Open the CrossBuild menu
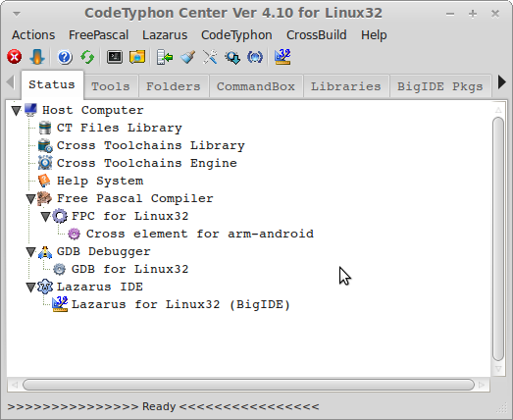Image resolution: width=513 pixels, height=420 pixels. click(317, 35)
